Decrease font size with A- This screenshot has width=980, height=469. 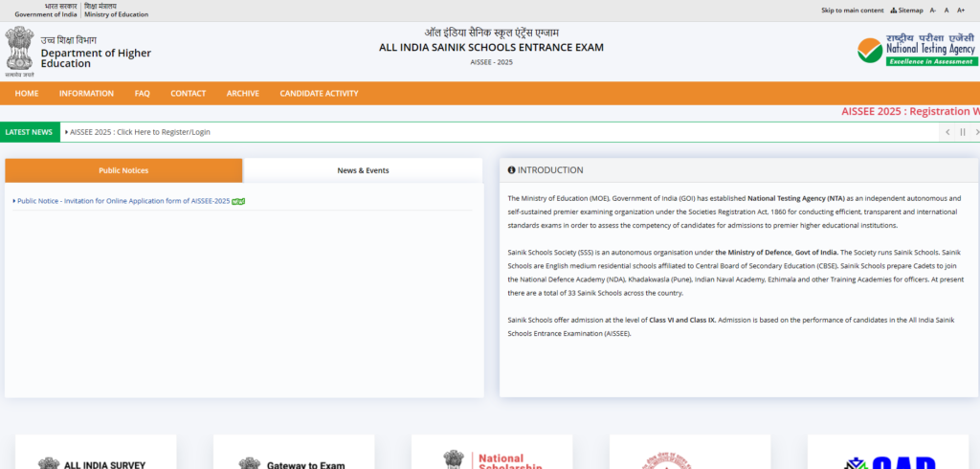(933, 10)
